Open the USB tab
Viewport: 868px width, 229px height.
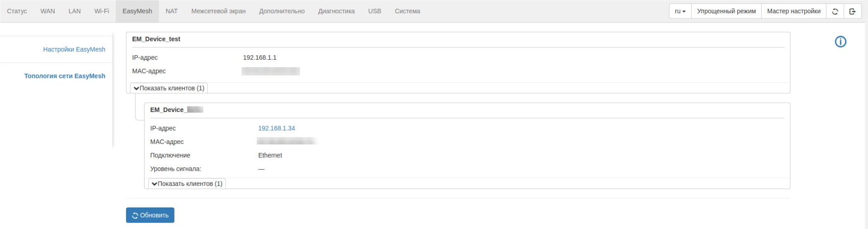(374, 11)
